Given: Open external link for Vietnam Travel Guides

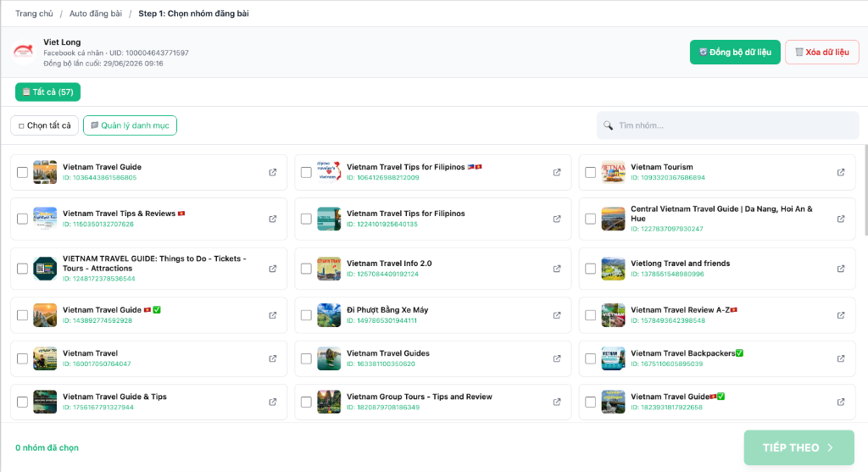Looking at the screenshot, I should [557, 358].
